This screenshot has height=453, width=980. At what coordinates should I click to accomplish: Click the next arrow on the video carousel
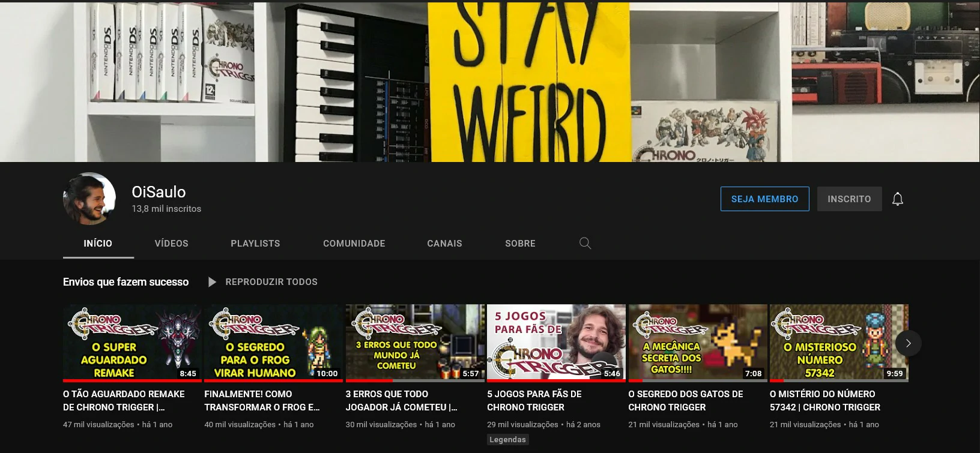[x=908, y=343]
